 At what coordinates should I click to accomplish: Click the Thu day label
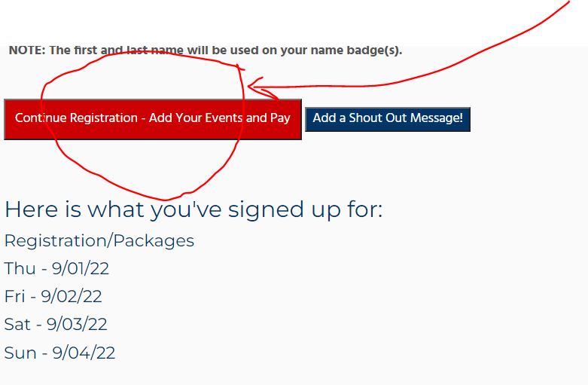tap(18, 268)
